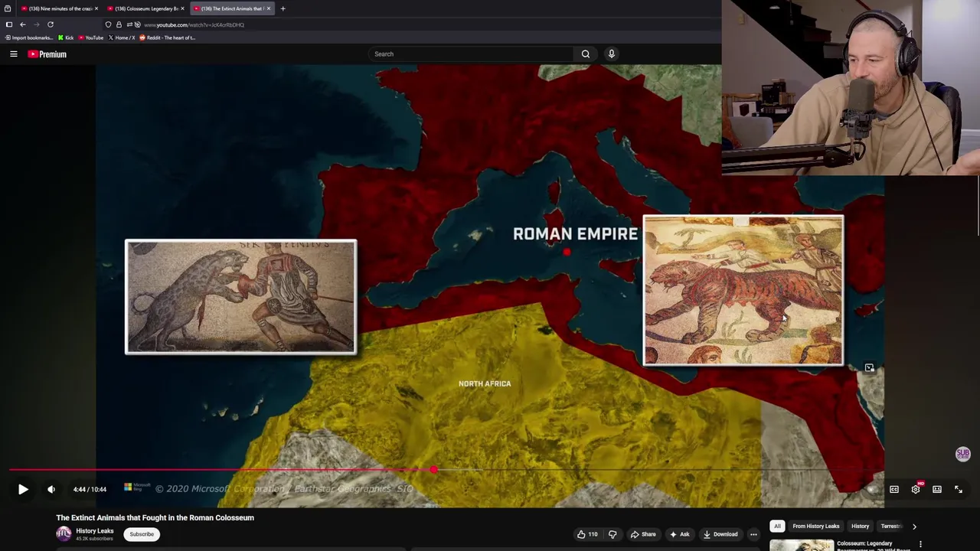980x551 pixels.
Task: Open more actions three-dot menu
Action: click(x=753, y=534)
